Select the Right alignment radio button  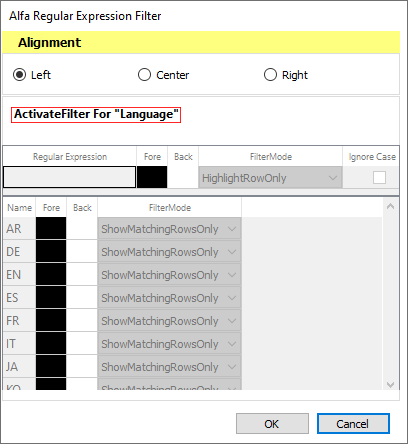pyautogui.click(x=270, y=75)
